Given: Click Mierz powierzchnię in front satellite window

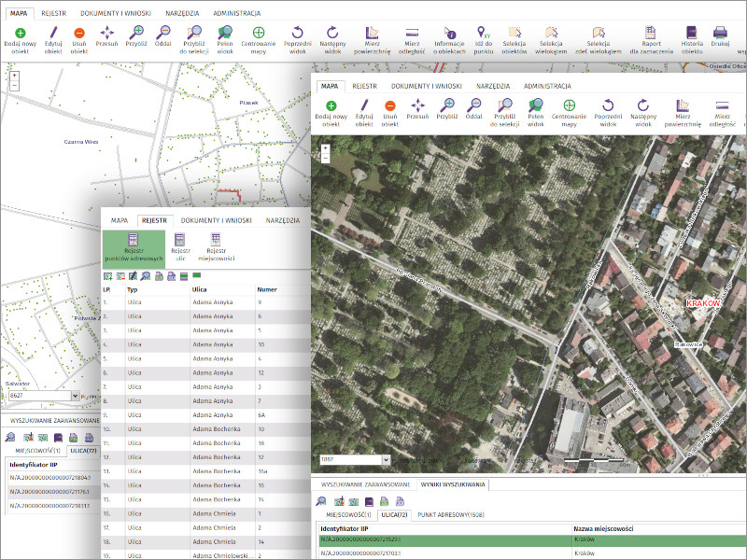Looking at the screenshot, I should tap(683, 113).
